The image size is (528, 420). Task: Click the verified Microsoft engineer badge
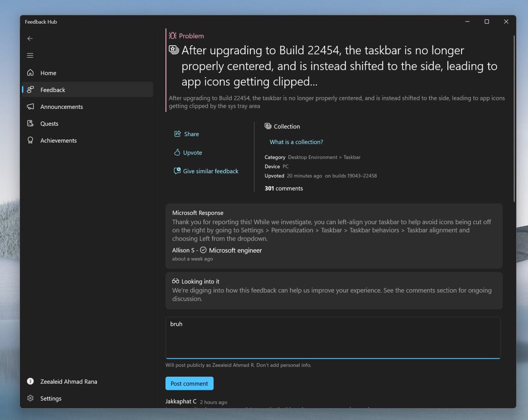(203, 250)
